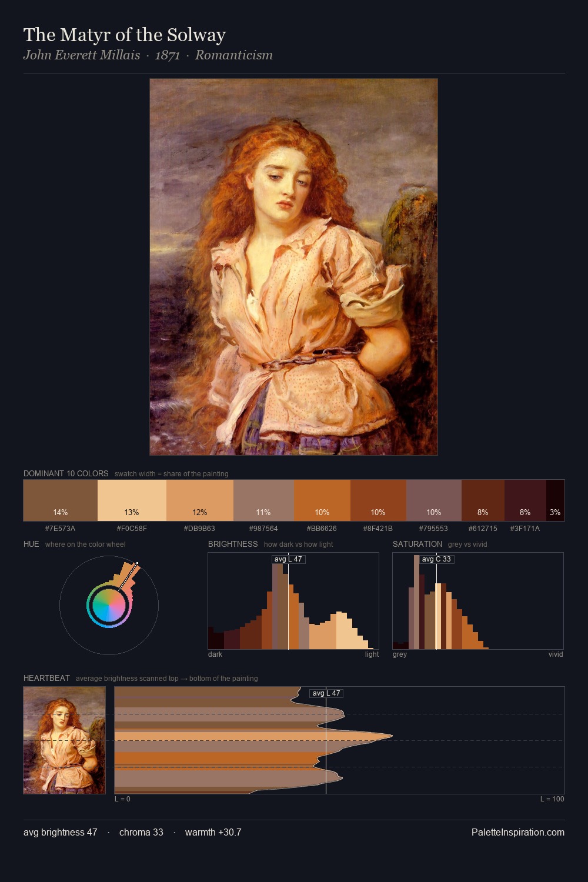Image resolution: width=588 pixels, height=882 pixels.
Task: Click the 'avg L 47' brightness histogram label
Action: [x=288, y=559]
